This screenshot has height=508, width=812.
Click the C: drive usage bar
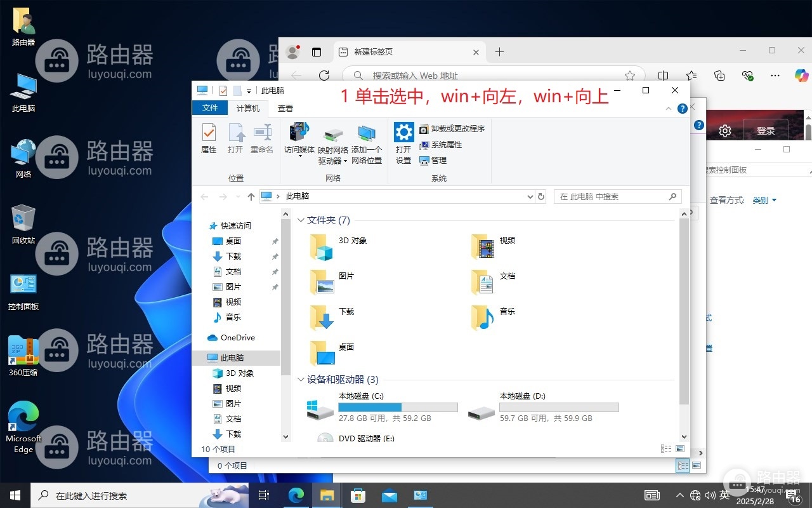point(398,407)
